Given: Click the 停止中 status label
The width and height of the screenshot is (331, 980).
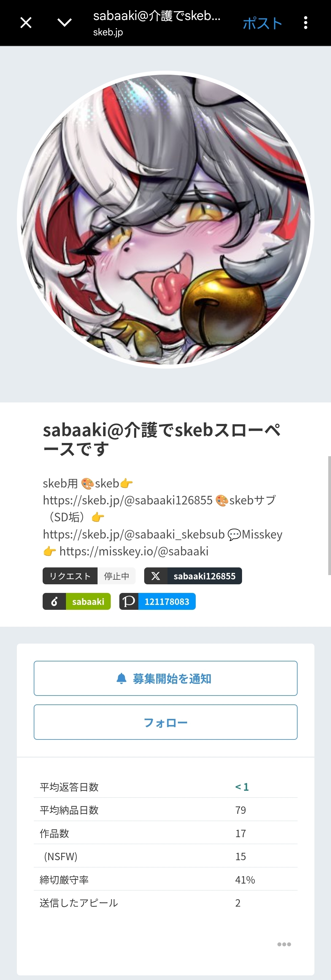Looking at the screenshot, I should click(117, 576).
